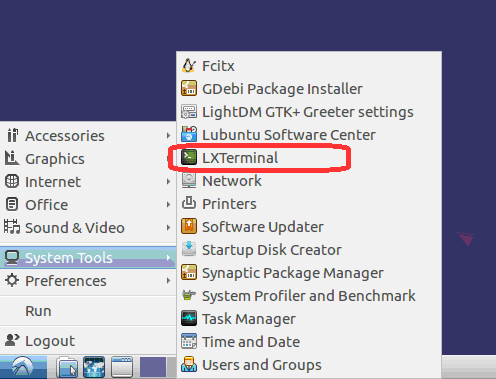Click the Time and Date calendar icon

(189, 342)
